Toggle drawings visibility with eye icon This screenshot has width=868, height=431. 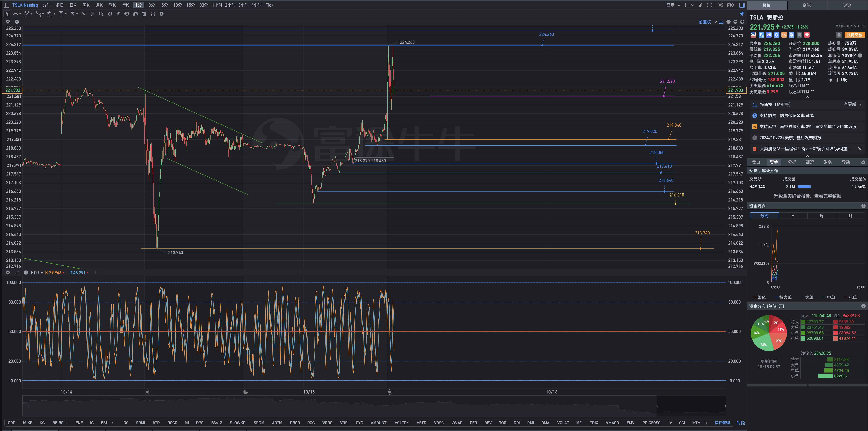[127, 14]
